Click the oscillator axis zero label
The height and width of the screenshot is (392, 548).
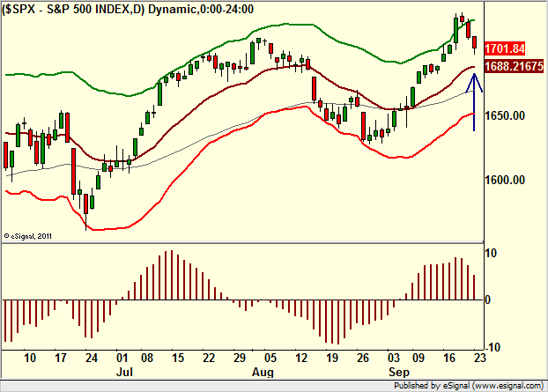[488, 300]
